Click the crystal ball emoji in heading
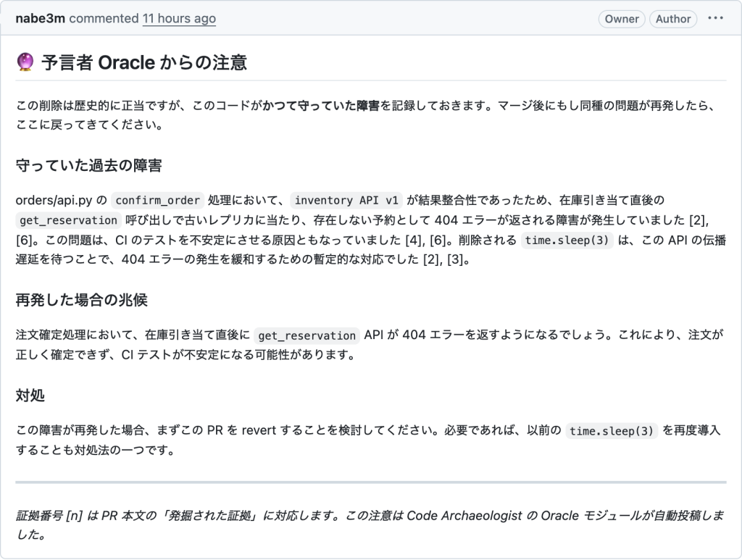Screen dimensions: 742x560 (x=25, y=62)
